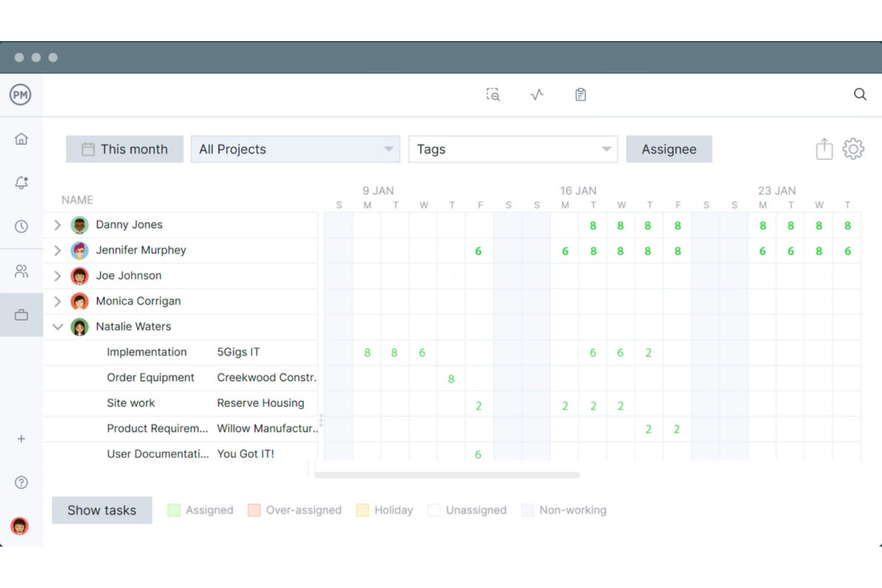Open the help question mark icon

pyautogui.click(x=21, y=483)
